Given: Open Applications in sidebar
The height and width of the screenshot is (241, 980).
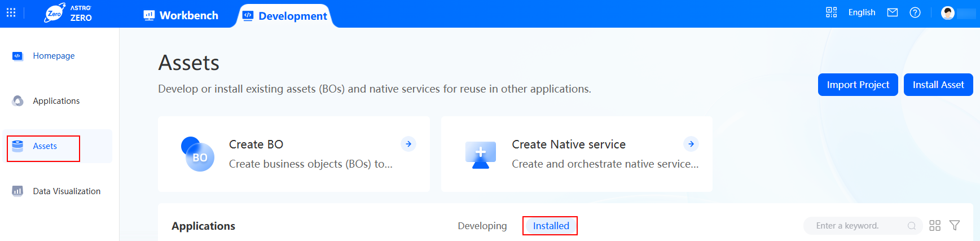Looking at the screenshot, I should (56, 101).
